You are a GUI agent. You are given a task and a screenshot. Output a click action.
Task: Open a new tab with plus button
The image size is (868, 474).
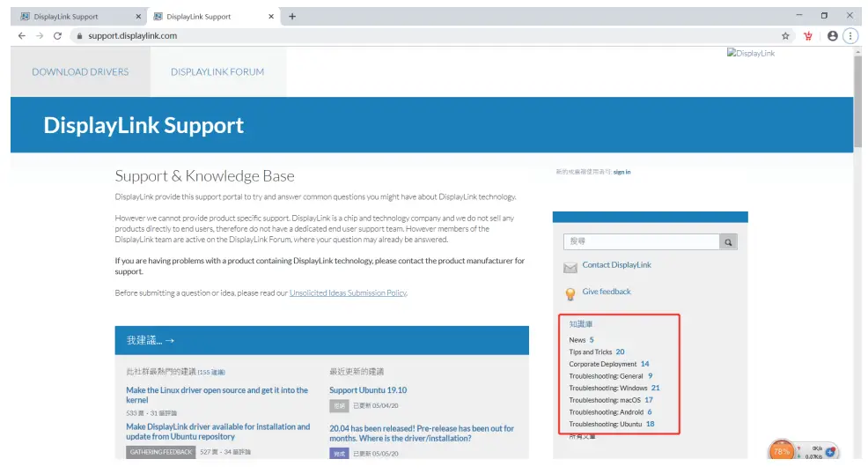pyautogui.click(x=292, y=17)
